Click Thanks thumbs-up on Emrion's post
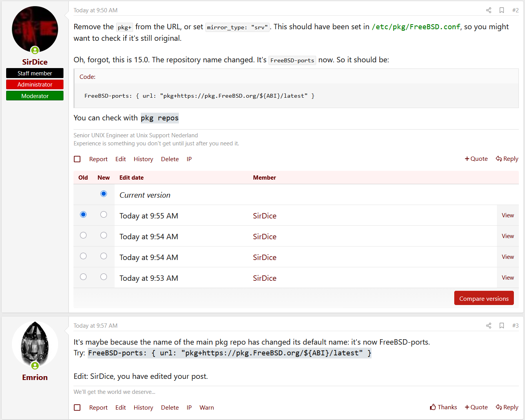 click(443, 407)
